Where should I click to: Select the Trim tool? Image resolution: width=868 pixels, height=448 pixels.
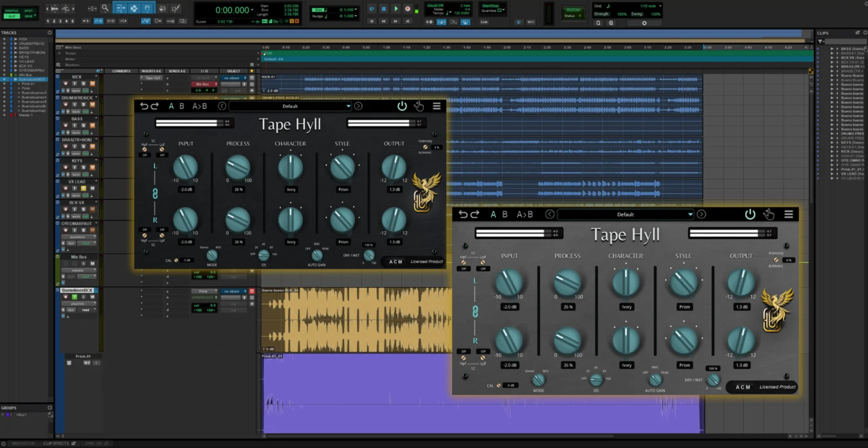[x=120, y=8]
